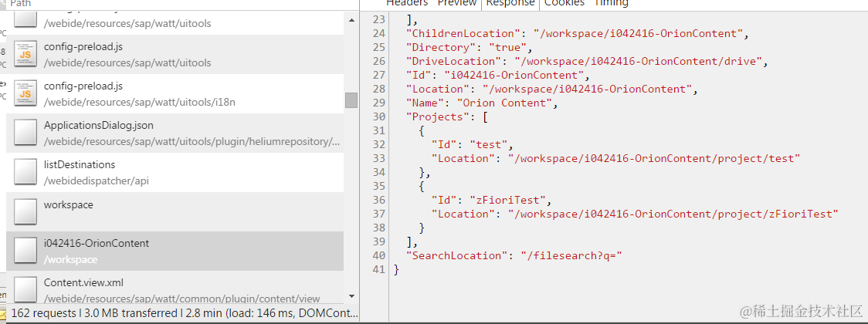This screenshot has height=324, width=868.
Task: Click the "Name": "Orion Content" line
Action: pyautogui.click(x=482, y=103)
